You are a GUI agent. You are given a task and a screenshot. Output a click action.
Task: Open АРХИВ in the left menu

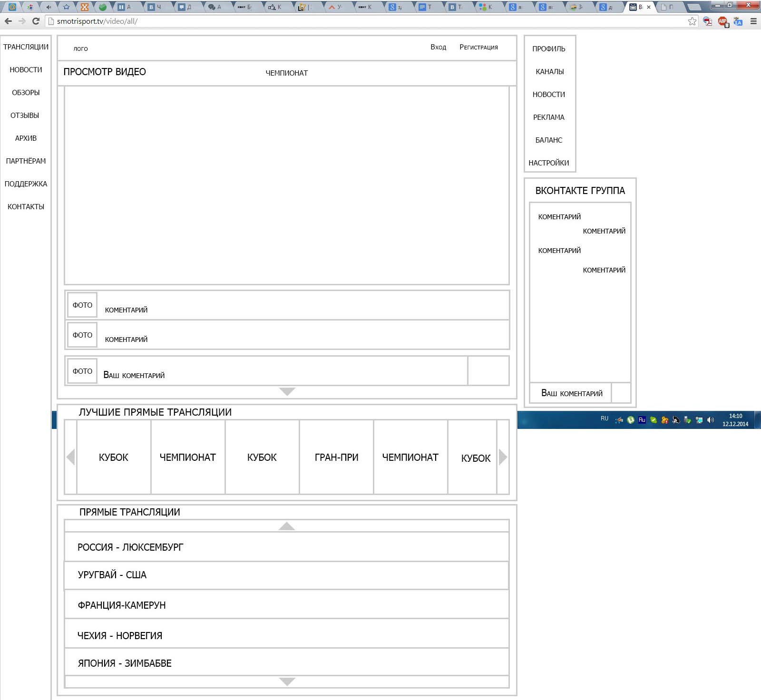[x=26, y=138]
